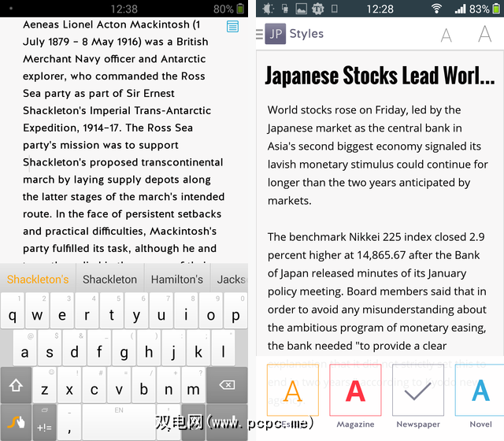
Task: Tap the 'Shackleton's' keyboard suggestion
Action: pos(38,280)
